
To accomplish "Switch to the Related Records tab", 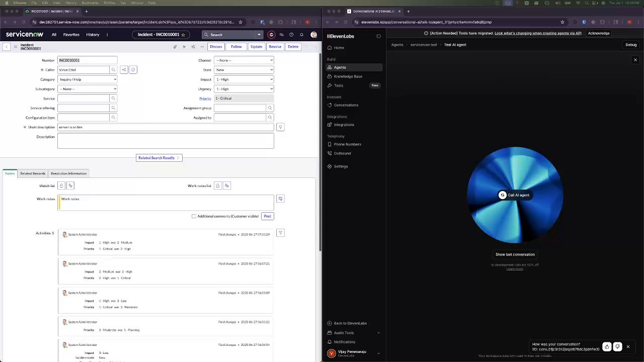I will tap(33, 173).
